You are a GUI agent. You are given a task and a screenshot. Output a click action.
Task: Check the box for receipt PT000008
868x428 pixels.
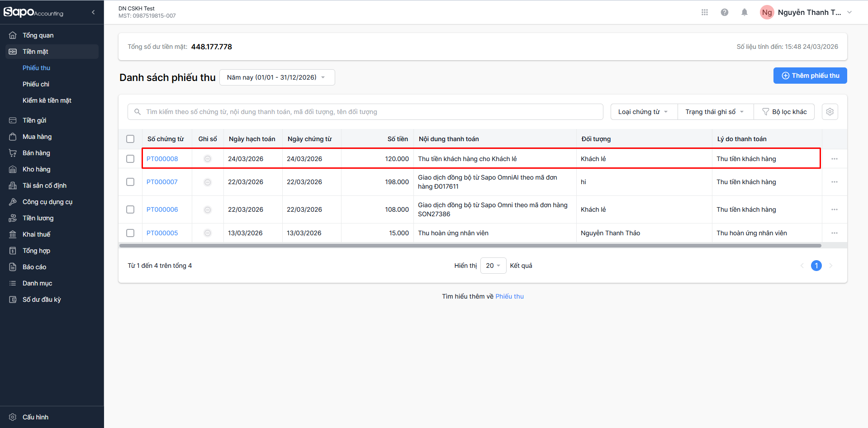tap(130, 159)
